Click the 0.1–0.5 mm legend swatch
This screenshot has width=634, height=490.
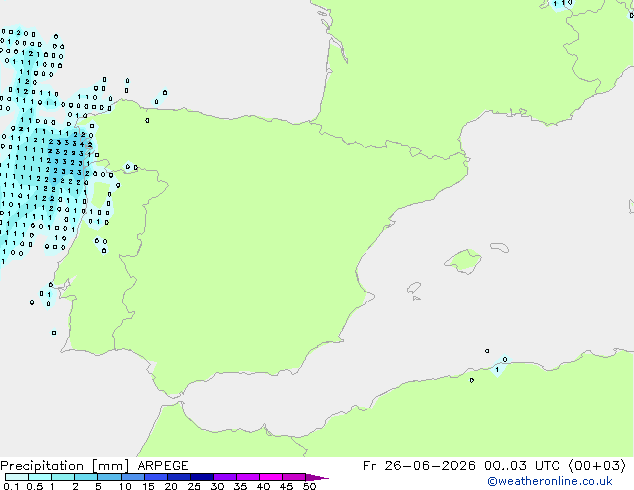pyautogui.click(x=17, y=477)
